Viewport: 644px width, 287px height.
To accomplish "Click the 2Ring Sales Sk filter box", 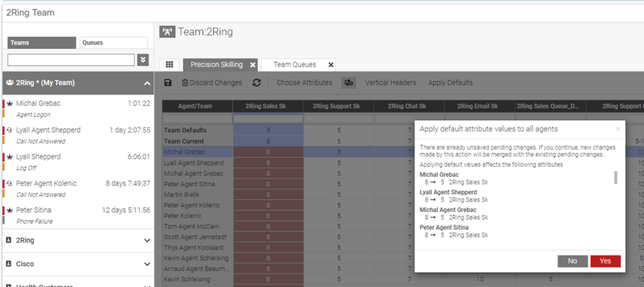I will click(x=268, y=119).
